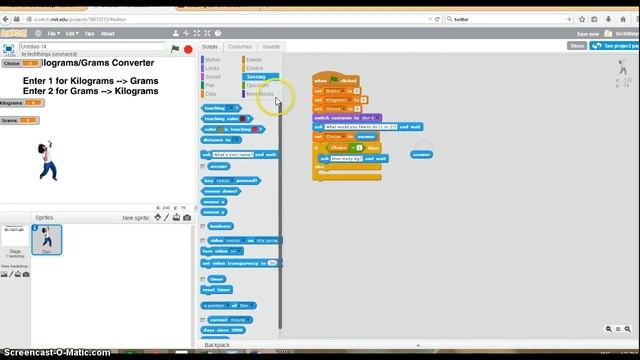Take new backdrop from camera
Screen dimensions: 640x360
pyautogui.click(x=26, y=274)
